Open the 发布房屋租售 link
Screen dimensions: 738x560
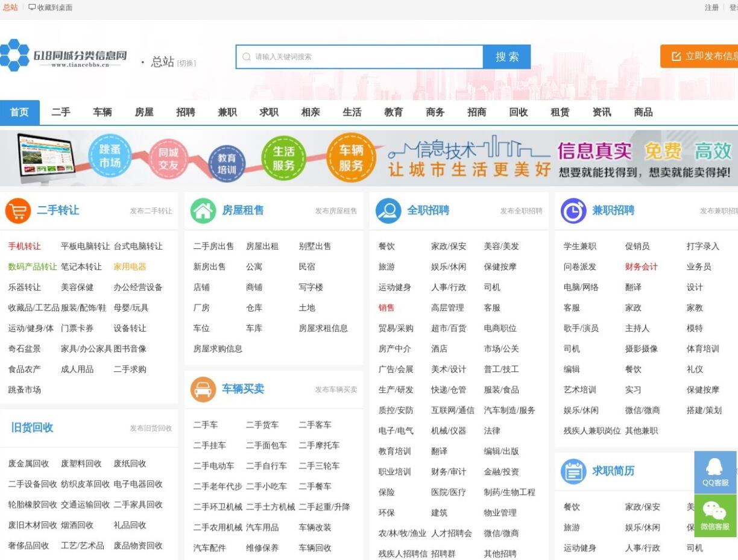coord(335,210)
